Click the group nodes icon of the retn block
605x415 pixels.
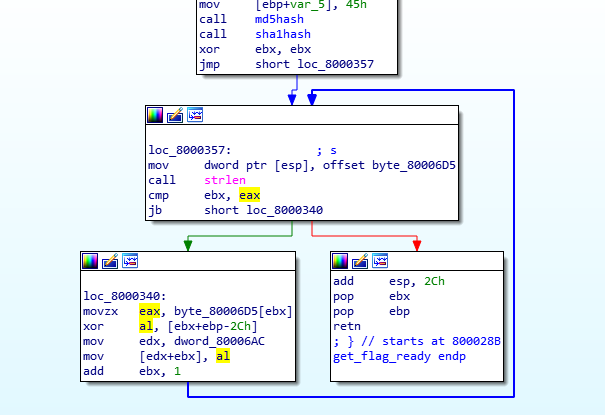[x=380, y=261]
